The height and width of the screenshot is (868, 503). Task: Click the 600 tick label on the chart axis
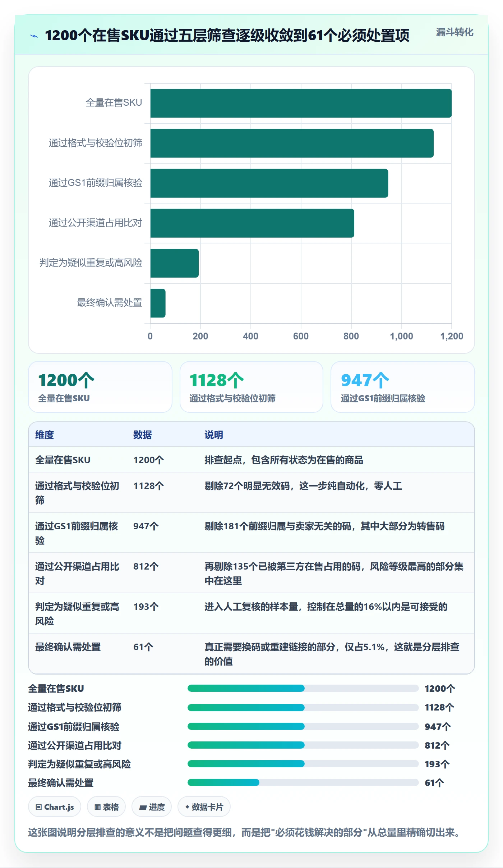(301, 336)
